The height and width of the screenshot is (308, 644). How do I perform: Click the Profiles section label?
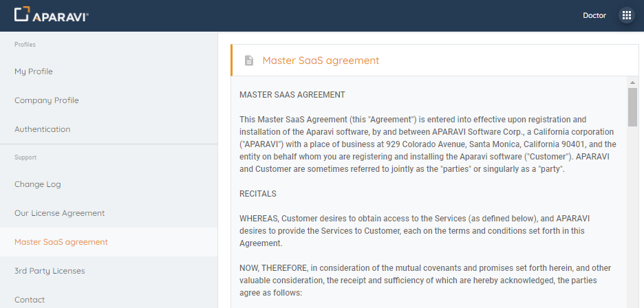coord(25,45)
